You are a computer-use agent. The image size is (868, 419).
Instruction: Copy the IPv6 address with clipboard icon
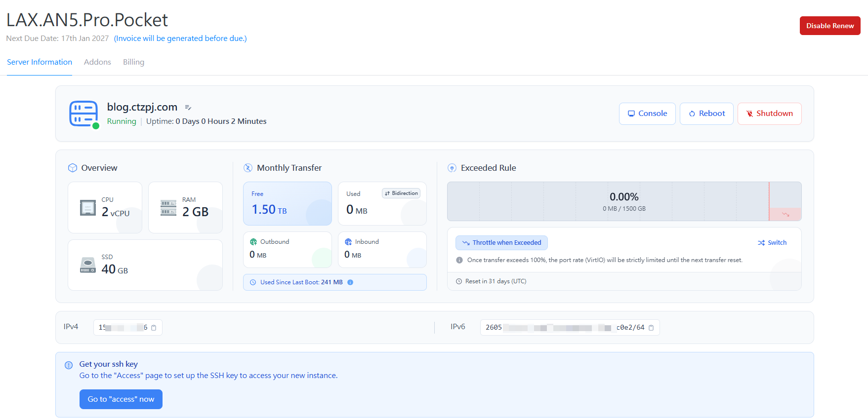click(x=651, y=328)
